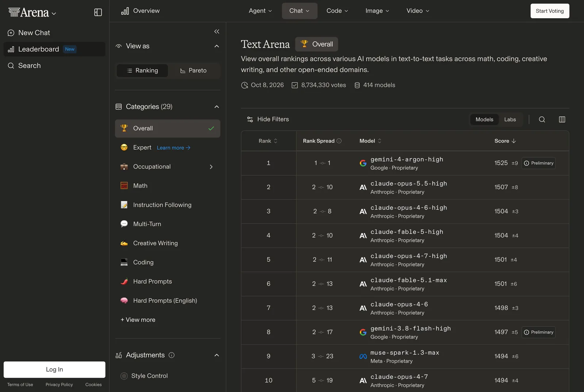584x392 pixels.
Task: Open Expert Learn more link
Action: coord(174,148)
